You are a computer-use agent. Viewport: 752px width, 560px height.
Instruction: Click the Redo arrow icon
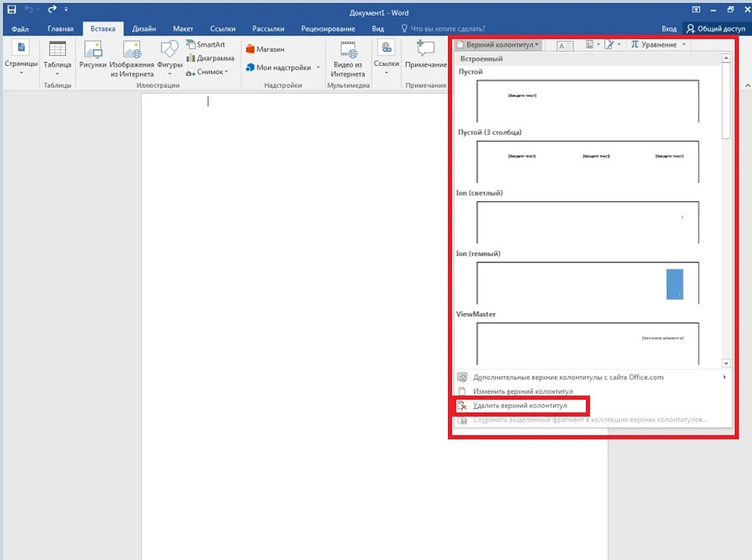52,10
